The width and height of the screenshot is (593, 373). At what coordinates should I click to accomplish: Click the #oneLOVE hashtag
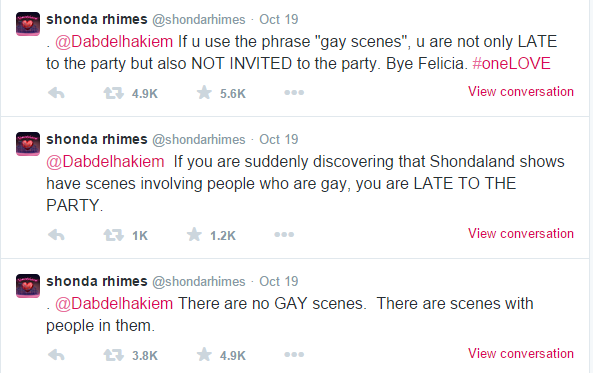[x=511, y=64]
